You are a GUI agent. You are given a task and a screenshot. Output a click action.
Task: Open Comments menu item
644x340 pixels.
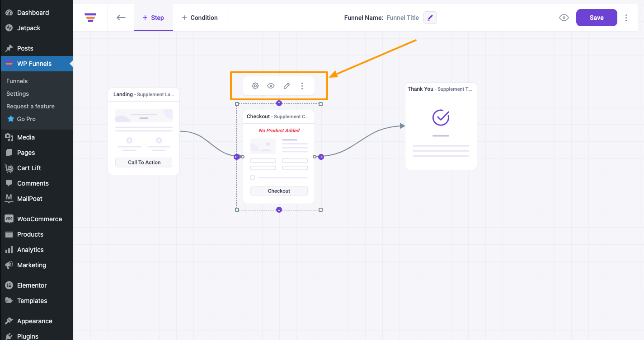(37, 183)
